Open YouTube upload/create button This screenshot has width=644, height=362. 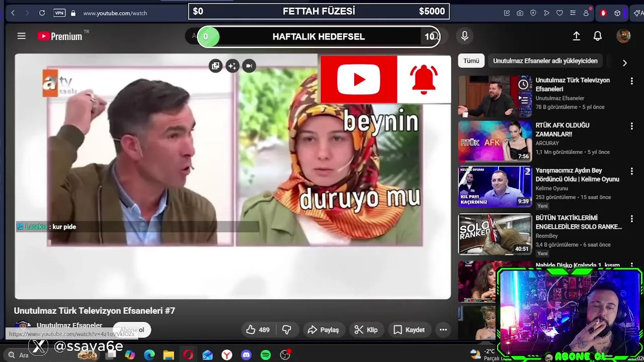click(577, 36)
